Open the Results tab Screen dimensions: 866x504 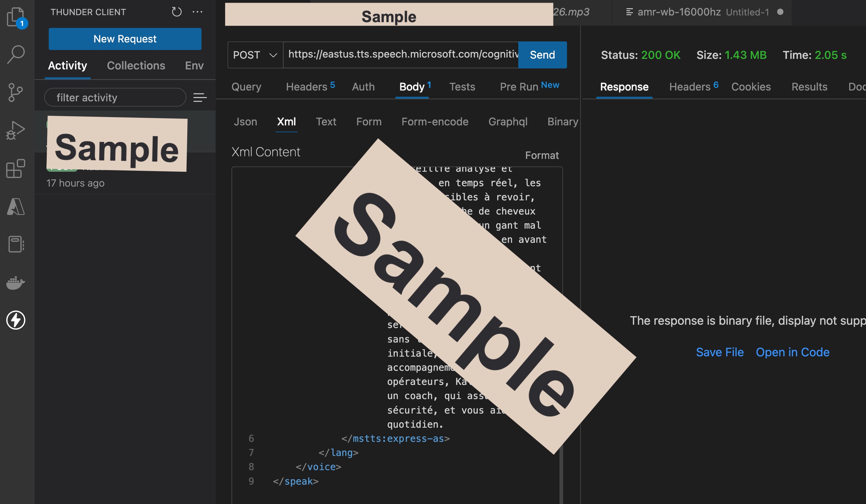[x=809, y=87]
